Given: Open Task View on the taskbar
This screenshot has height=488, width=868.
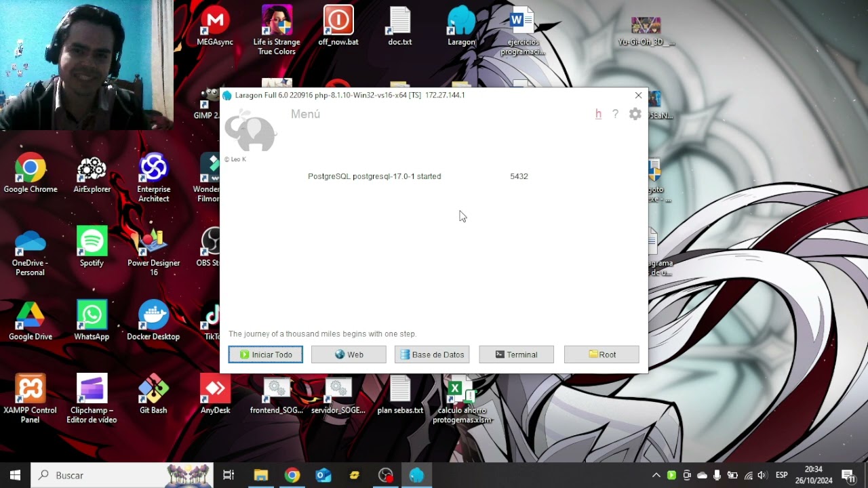Looking at the screenshot, I should pos(229,475).
